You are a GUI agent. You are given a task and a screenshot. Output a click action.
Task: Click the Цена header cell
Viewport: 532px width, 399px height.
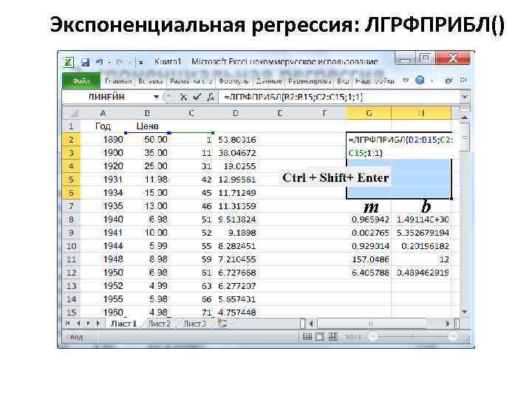pyautogui.click(x=147, y=126)
